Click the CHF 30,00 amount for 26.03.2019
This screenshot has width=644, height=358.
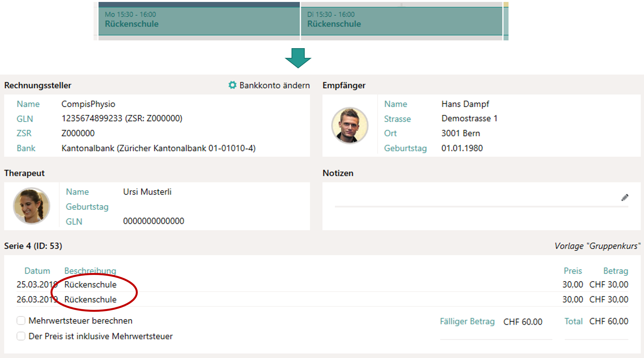point(609,300)
